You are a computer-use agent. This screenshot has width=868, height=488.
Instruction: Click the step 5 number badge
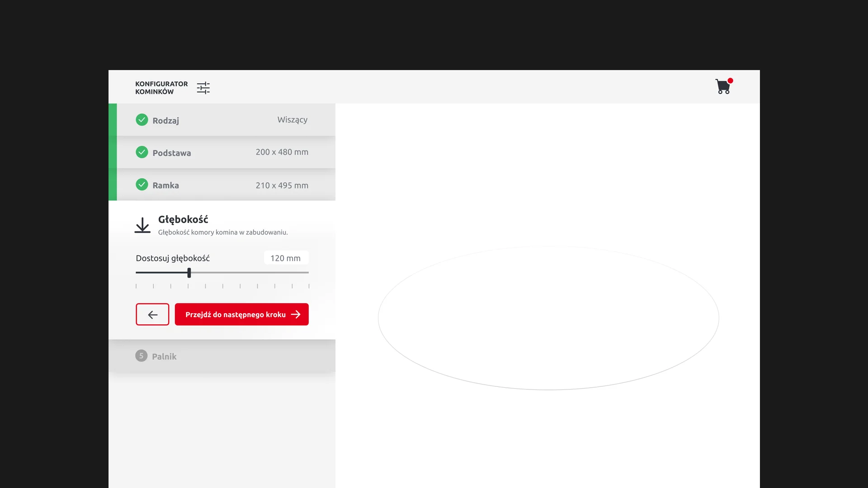tap(141, 356)
